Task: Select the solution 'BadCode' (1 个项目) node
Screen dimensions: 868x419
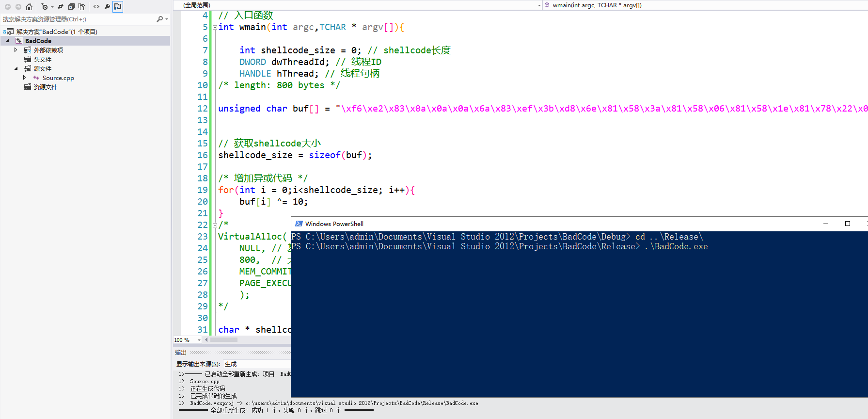Action: point(57,32)
